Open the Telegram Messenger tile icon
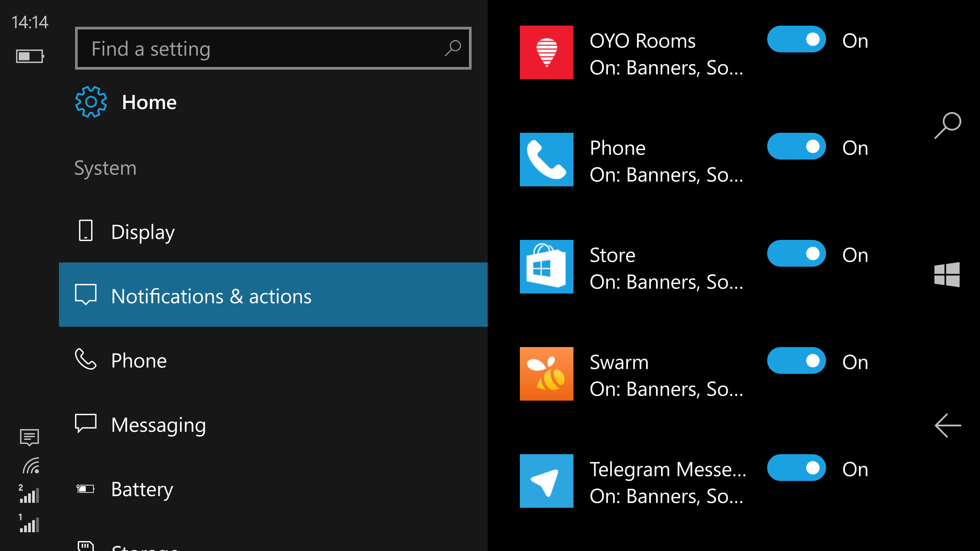Image resolution: width=980 pixels, height=551 pixels. (546, 481)
